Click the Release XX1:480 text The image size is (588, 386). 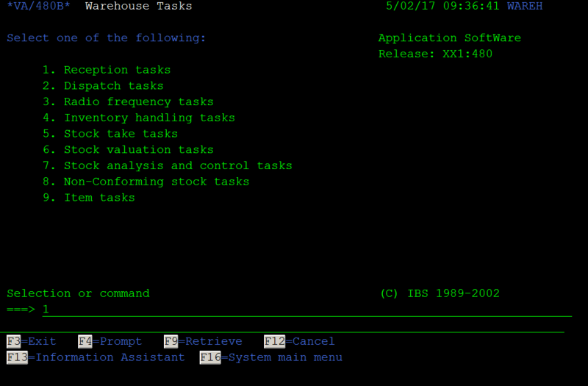coord(435,54)
